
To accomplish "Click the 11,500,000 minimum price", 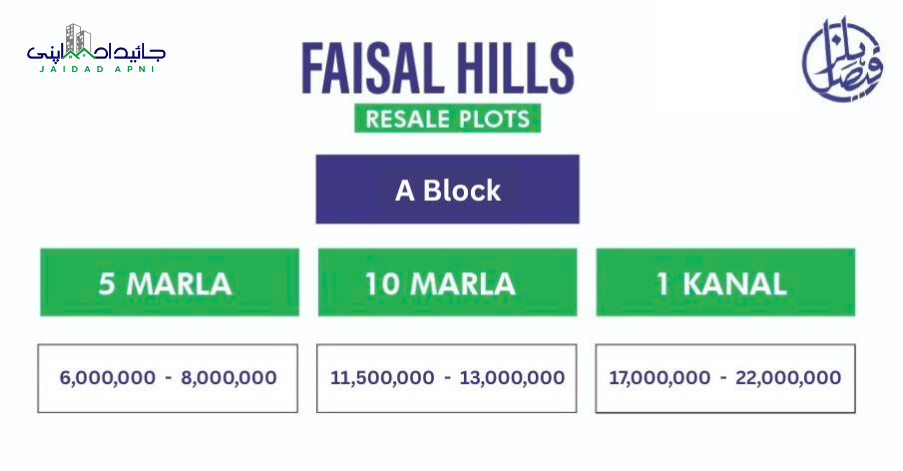I will 382,378.
